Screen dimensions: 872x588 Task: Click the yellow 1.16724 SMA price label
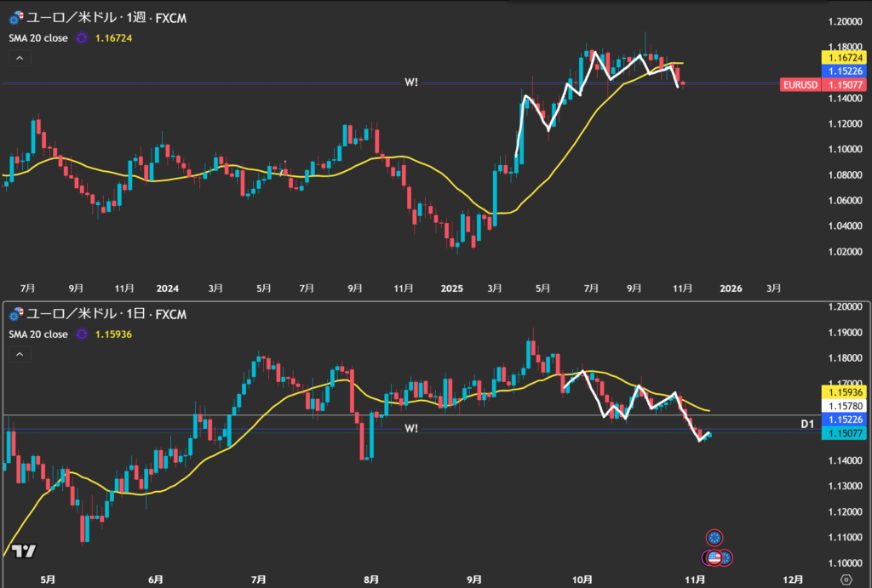pyautogui.click(x=845, y=56)
